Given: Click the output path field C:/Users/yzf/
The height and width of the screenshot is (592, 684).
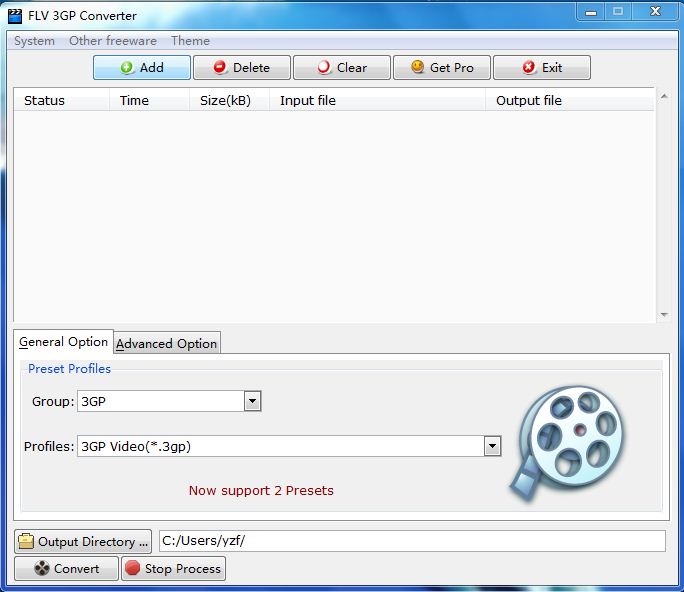Looking at the screenshot, I should [412, 541].
